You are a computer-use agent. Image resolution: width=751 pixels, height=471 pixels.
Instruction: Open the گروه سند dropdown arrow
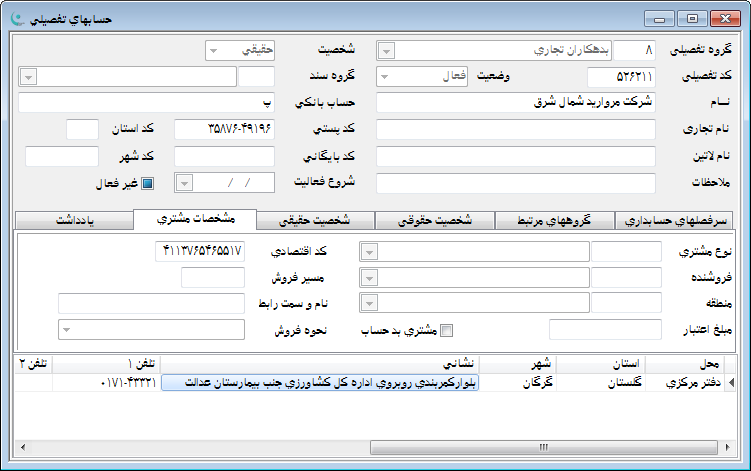point(28,77)
